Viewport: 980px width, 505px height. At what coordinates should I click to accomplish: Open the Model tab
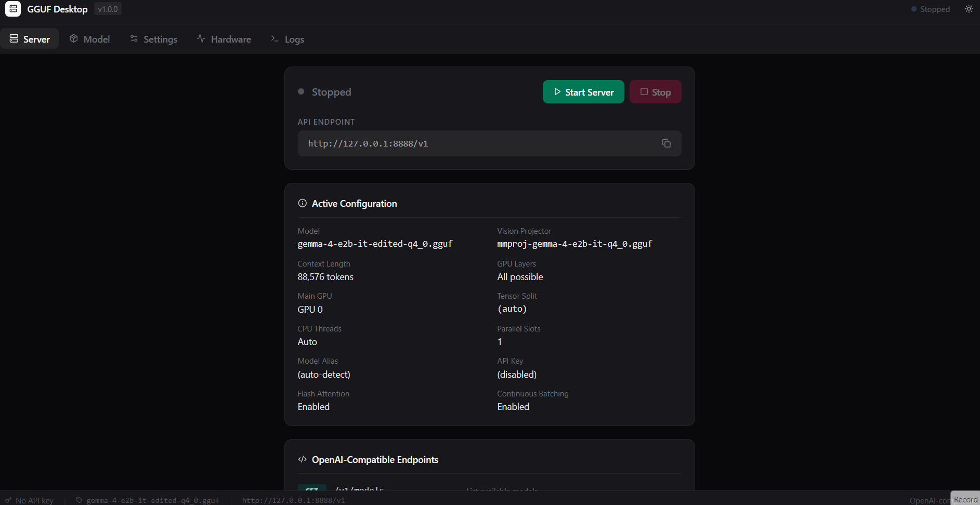pyautogui.click(x=90, y=39)
